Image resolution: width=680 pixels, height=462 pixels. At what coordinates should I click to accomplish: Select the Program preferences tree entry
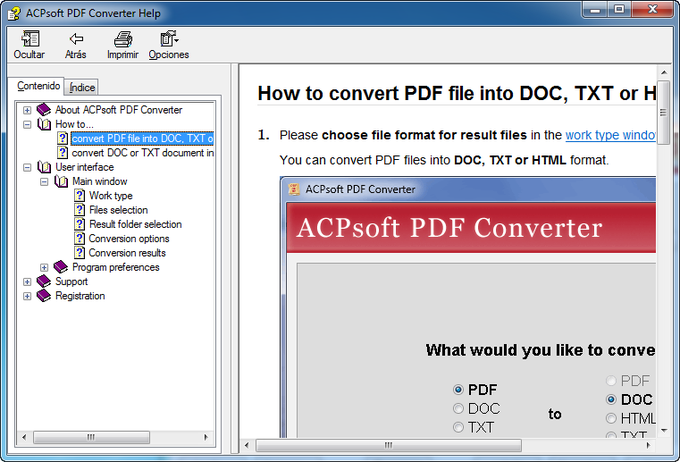click(116, 267)
